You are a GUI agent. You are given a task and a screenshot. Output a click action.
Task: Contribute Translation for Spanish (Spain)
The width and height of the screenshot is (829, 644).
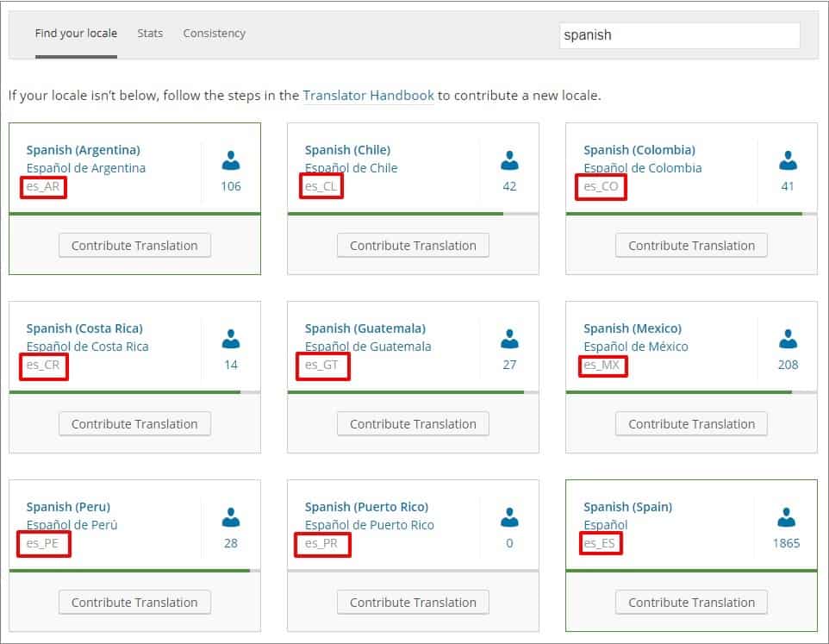pos(691,603)
